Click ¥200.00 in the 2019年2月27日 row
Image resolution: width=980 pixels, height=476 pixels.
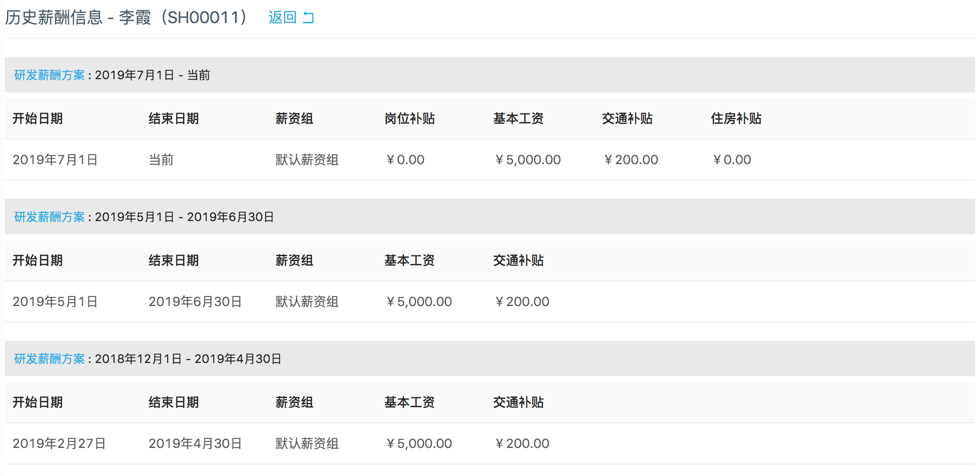[521, 443]
